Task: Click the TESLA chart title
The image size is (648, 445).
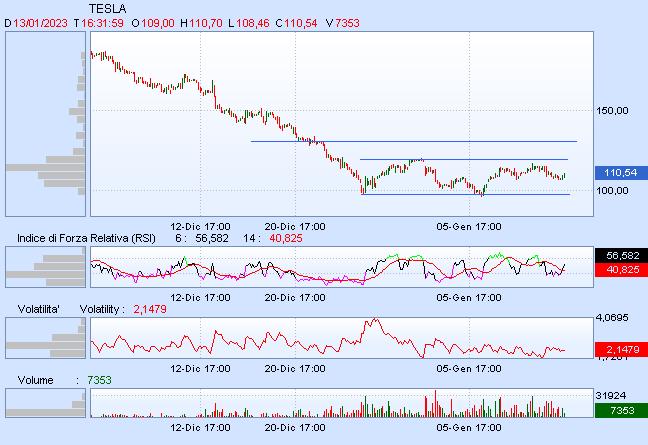Action: click(107, 9)
